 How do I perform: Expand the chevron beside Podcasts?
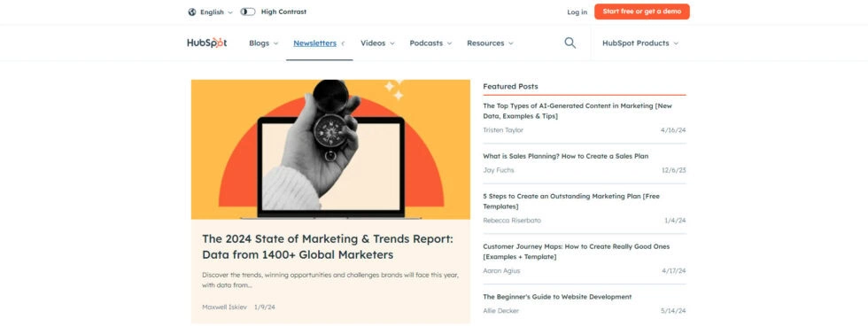click(x=449, y=43)
